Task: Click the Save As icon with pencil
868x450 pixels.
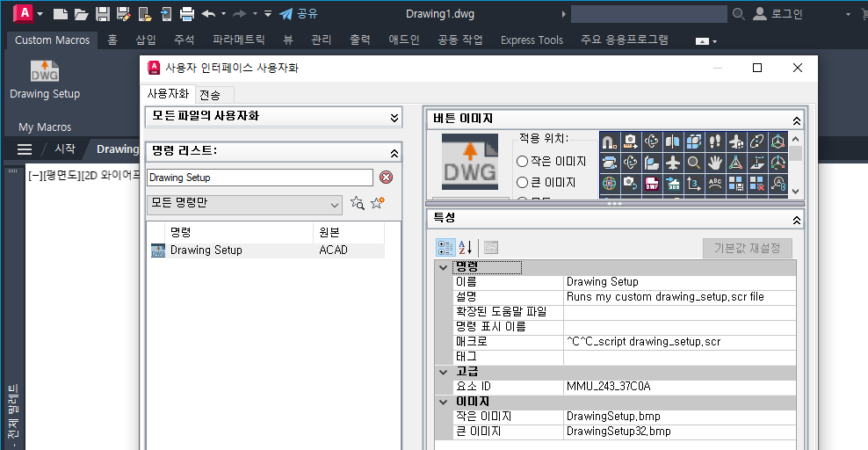Action: [124, 14]
